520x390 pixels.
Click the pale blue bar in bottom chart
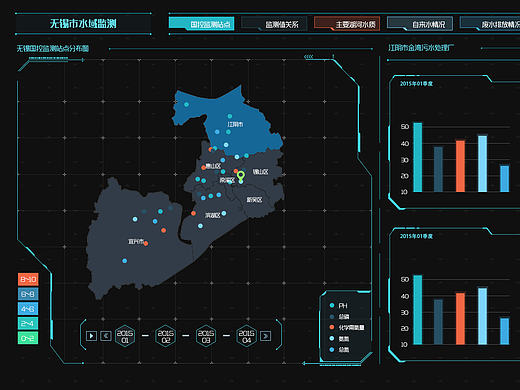click(x=483, y=316)
